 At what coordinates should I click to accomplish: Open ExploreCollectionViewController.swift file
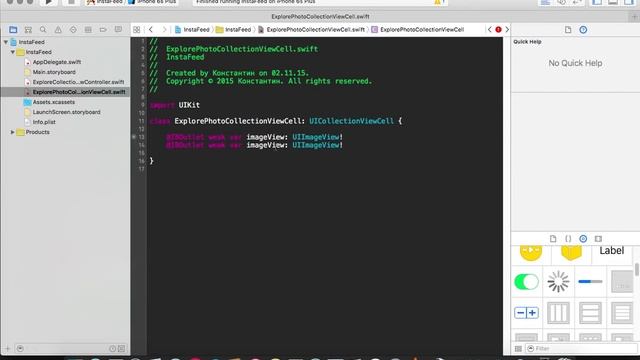coord(74,82)
